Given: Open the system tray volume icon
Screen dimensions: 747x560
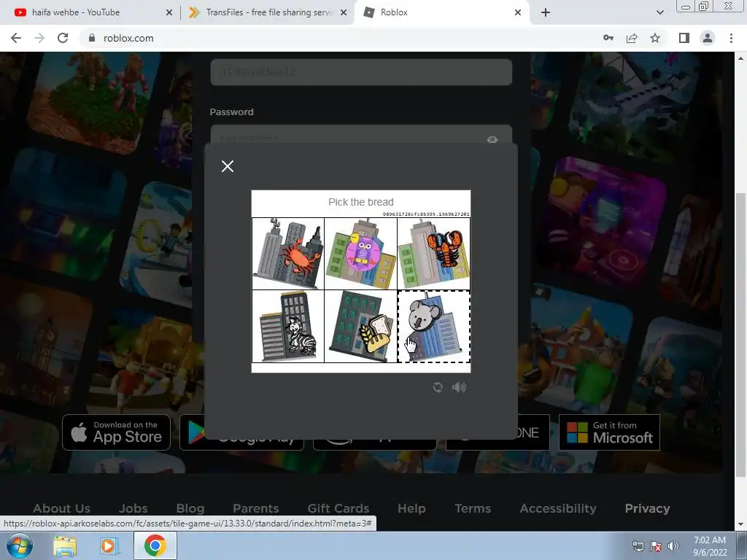Looking at the screenshot, I should tap(673, 546).
